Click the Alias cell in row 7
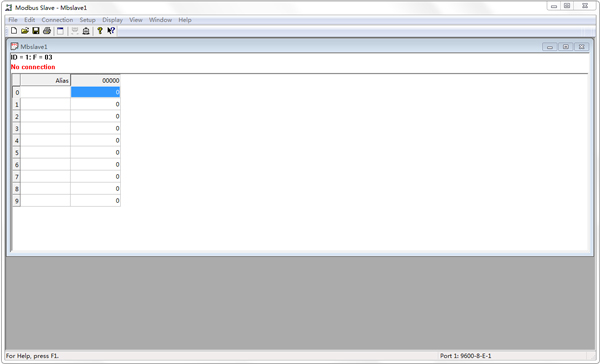Screen dimensions: 600x364 [46, 176]
